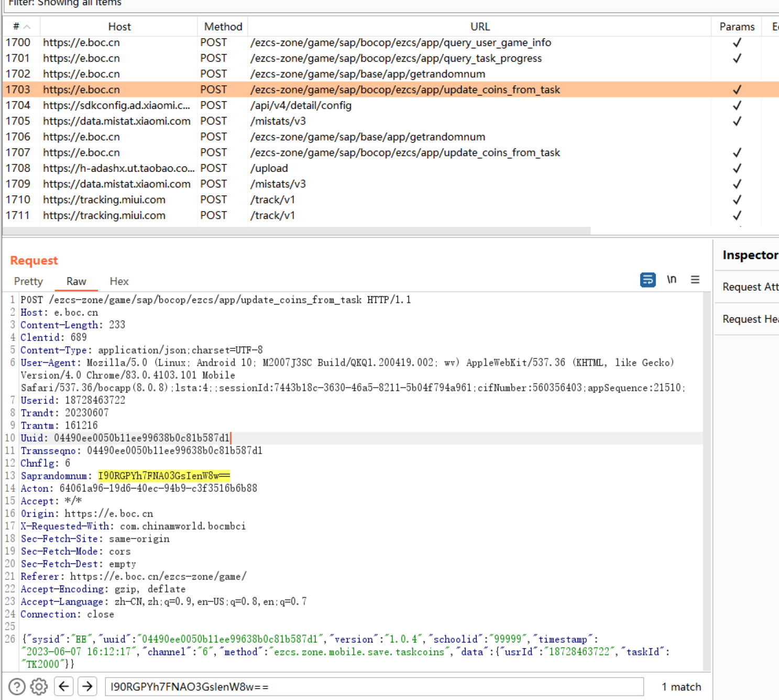This screenshot has width=779, height=700.
Task: Open the search help question mark icon
Action: 17,686
